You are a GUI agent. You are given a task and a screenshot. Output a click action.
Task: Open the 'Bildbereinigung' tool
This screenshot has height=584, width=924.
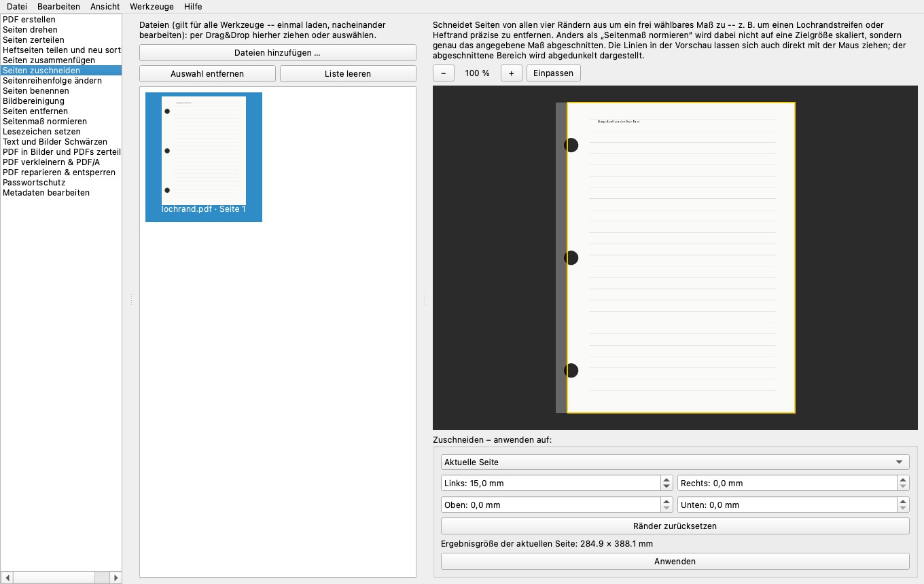point(61,101)
